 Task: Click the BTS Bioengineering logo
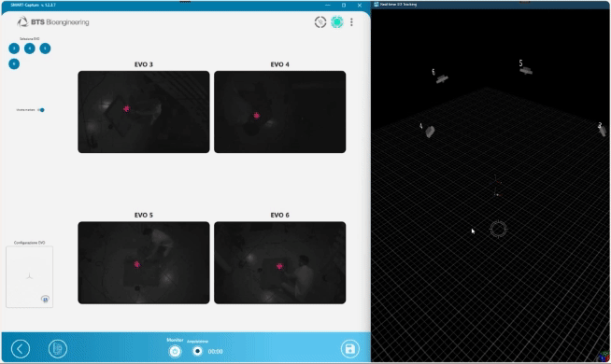coord(53,22)
